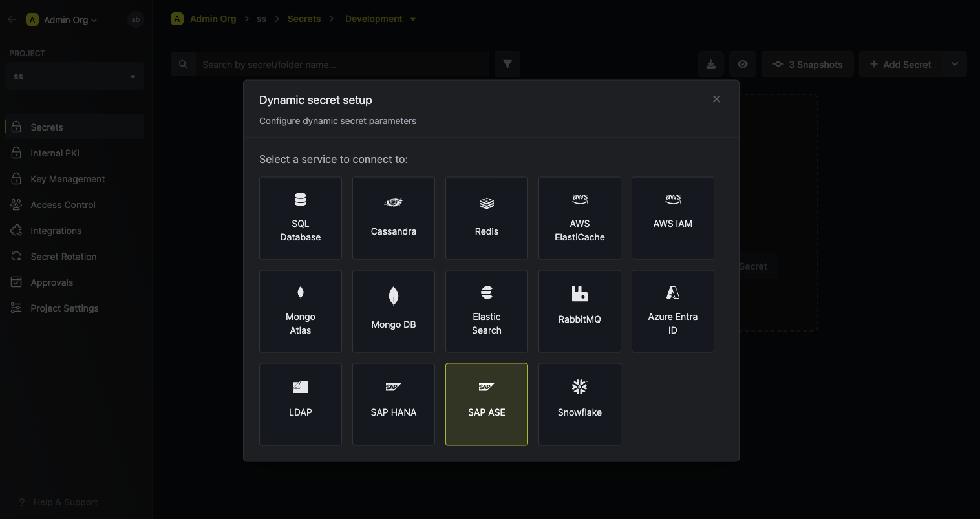Open the filter icon next to search
Image resolution: width=980 pixels, height=519 pixels.
(507, 64)
